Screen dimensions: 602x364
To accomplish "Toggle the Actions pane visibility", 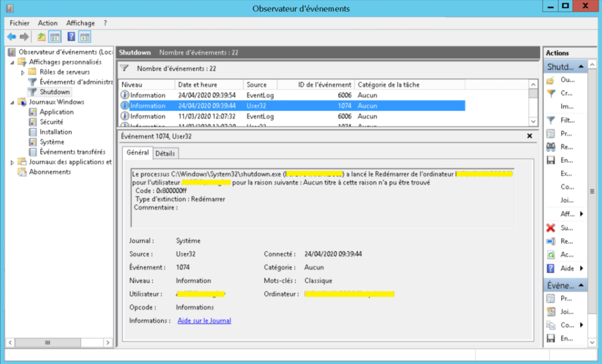I will pyautogui.click(x=84, y=36).
